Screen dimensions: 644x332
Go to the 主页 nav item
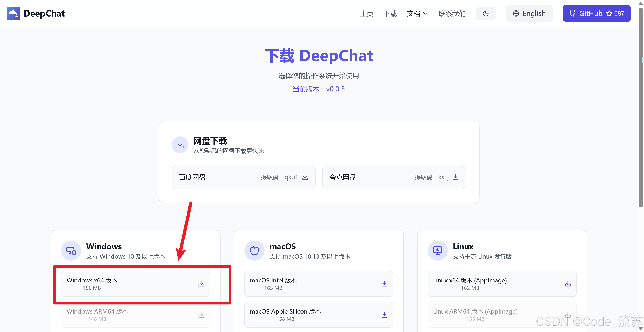click(x=366, y=13)
